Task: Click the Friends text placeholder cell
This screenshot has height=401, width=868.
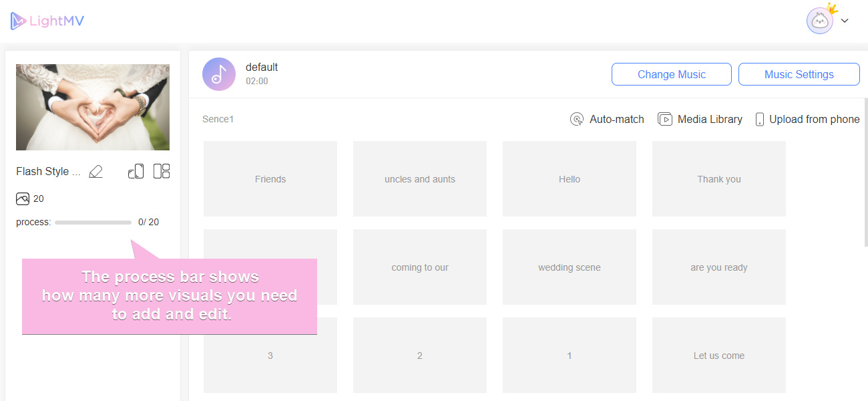Action: tap(270, 178)
